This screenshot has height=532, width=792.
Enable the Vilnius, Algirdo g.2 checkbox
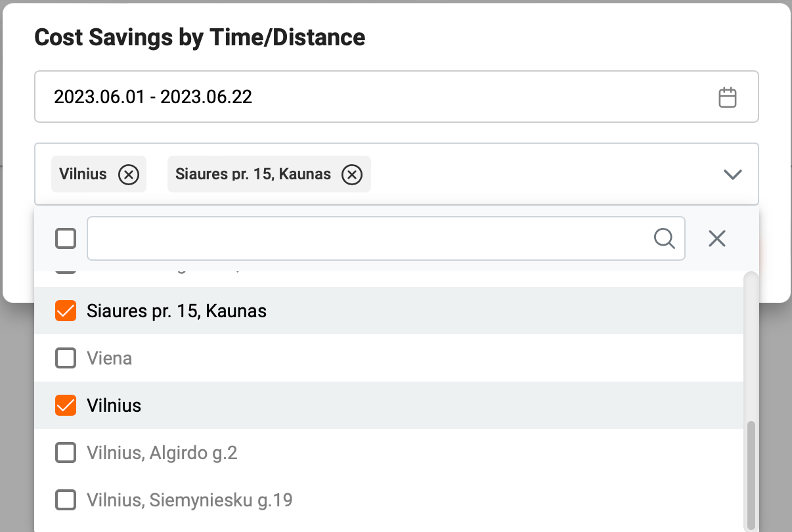(66, 453)
